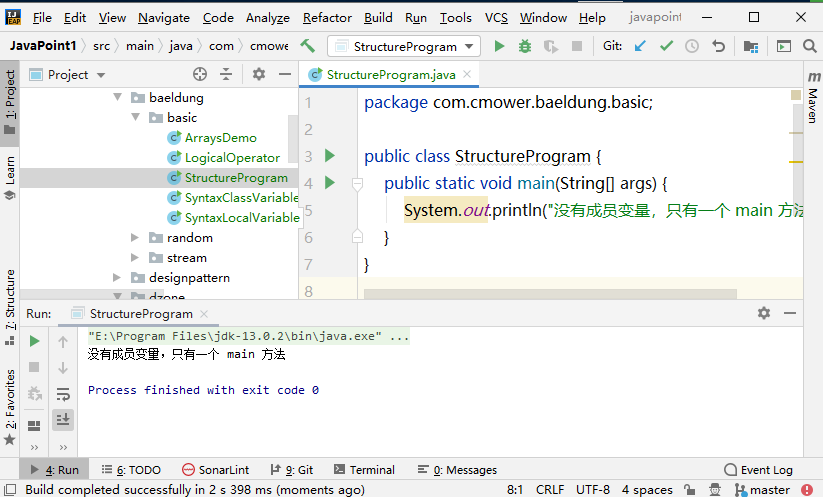Viewport: 823px width, 497px height.
Task: Open the Refactor menu
Action: (327, 18)
